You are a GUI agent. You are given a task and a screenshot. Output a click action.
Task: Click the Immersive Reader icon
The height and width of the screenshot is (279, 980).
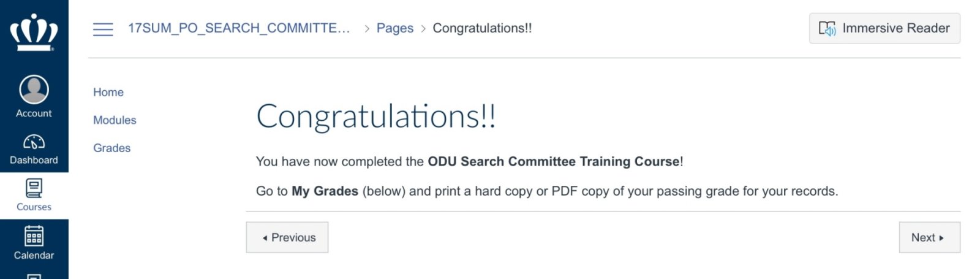[x=827, y=28]
